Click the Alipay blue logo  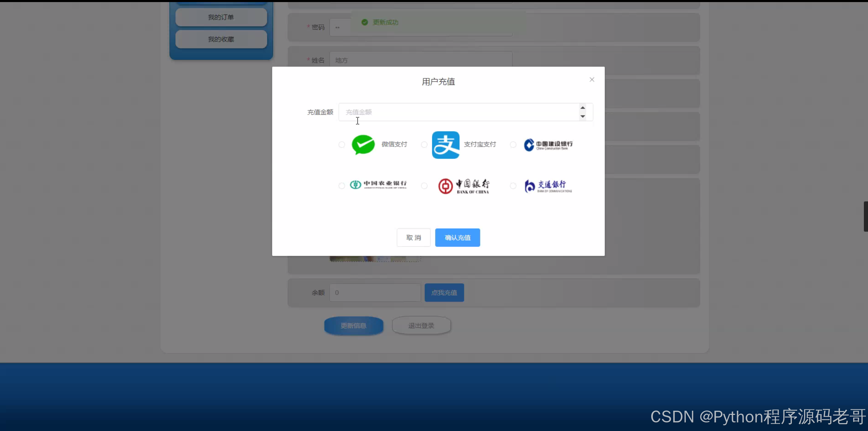pos(445,145)
